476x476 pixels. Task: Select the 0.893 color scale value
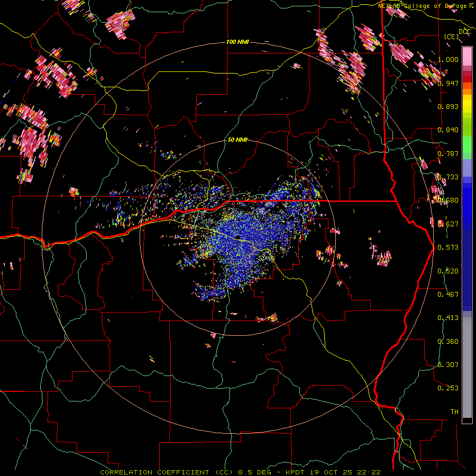coord(448,106)
